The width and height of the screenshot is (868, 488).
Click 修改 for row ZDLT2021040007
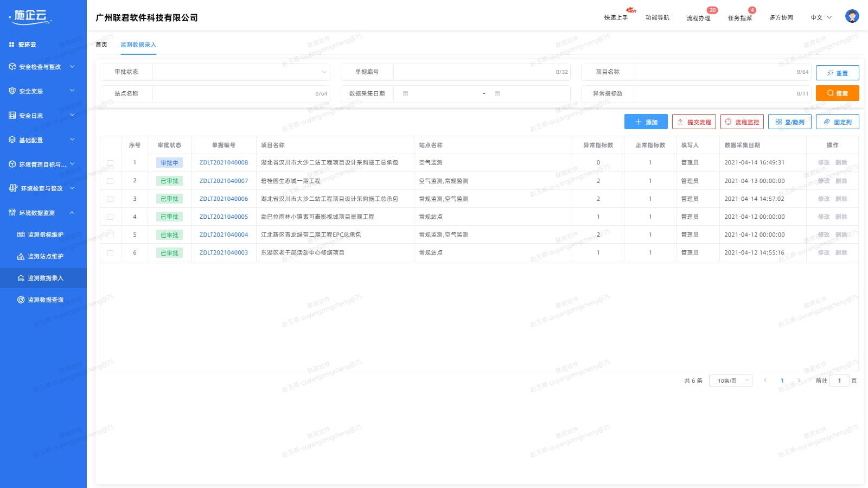[824, 181]
